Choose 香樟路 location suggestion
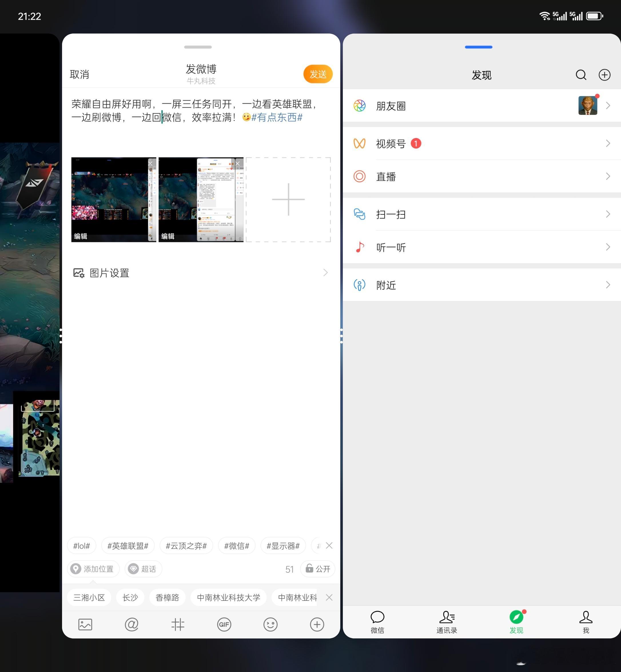This screenshot has width=621, height=672. (x=167, y=597)
